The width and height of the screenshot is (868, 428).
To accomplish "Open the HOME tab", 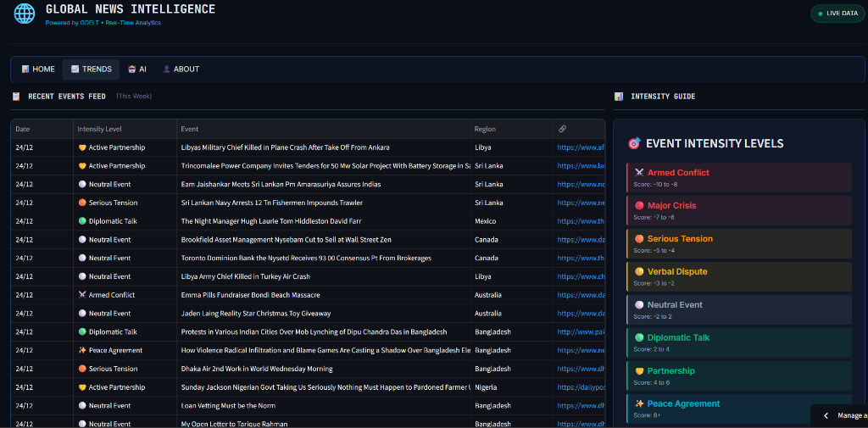I will pos(38,69).
